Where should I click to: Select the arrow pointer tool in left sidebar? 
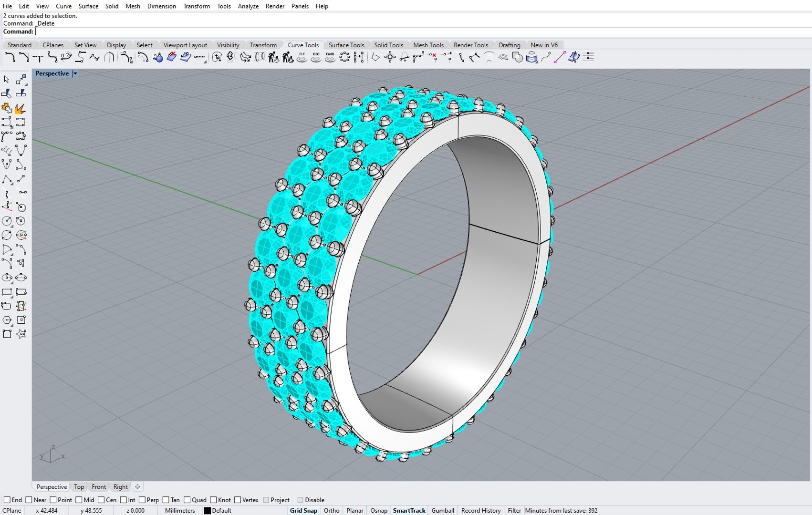pos(7,79)
